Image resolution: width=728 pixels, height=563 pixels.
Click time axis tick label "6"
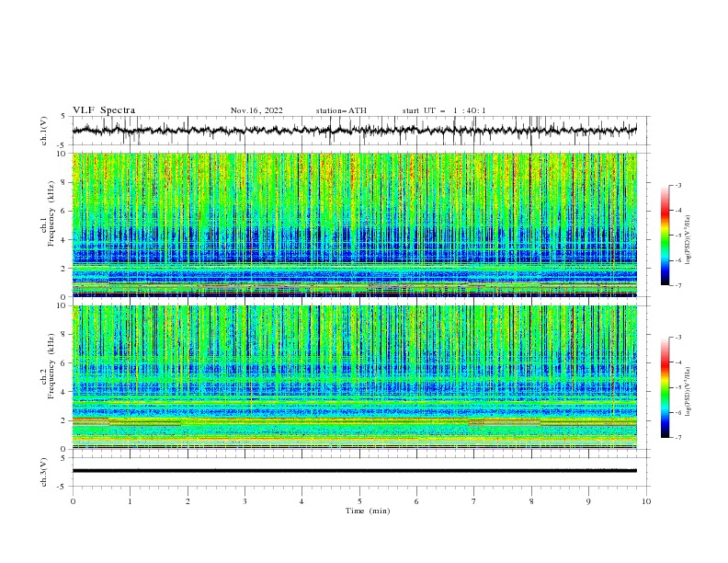(x=416, y=501)
